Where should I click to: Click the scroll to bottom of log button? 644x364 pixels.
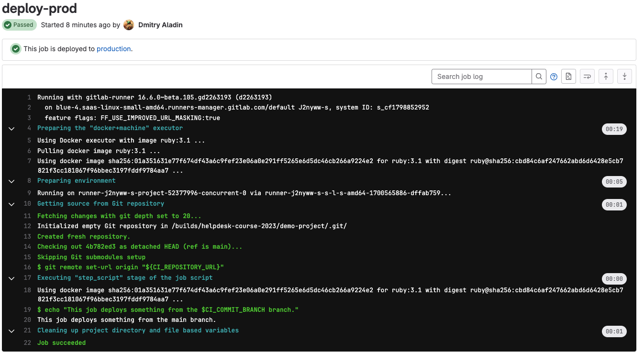[x=624, y=77]
